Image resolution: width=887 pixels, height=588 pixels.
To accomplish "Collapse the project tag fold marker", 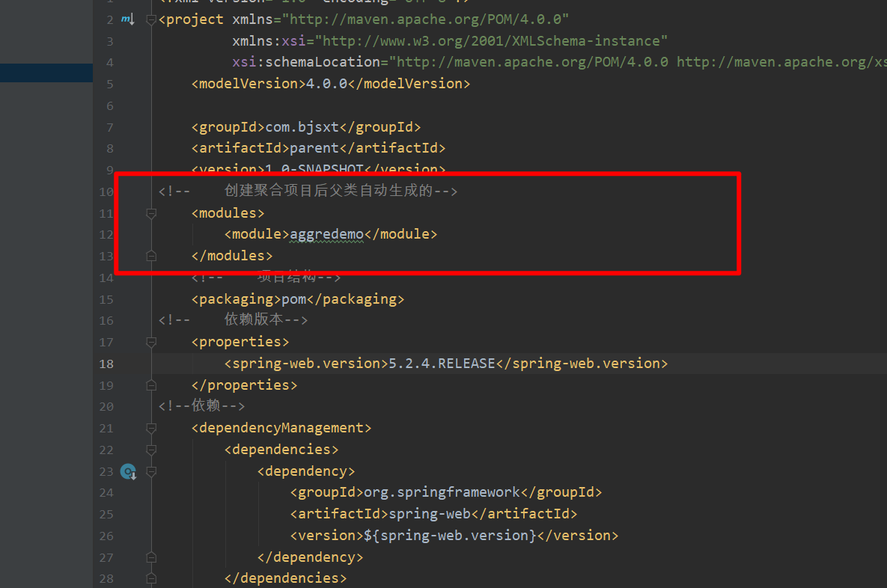I will [x=151, y=20].
